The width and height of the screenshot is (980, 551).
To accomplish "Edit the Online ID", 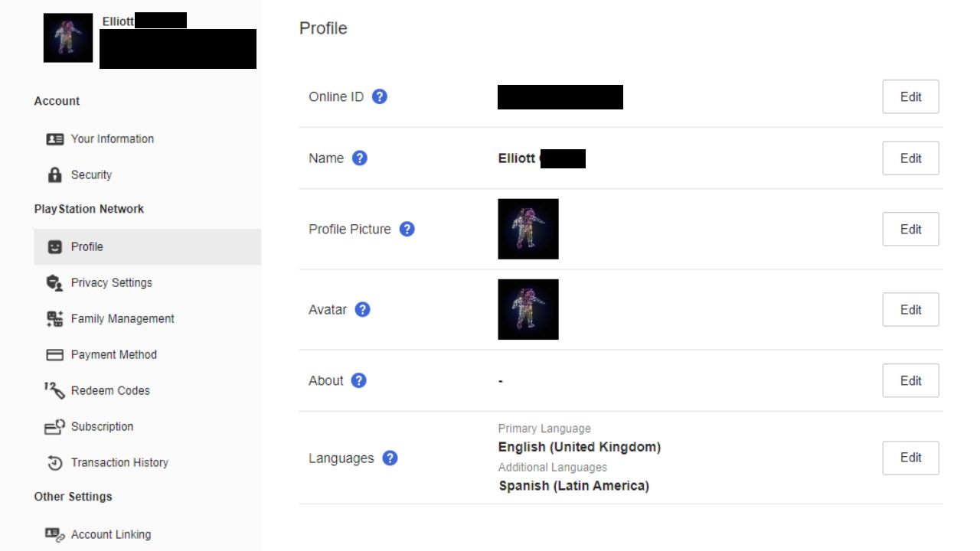I will [x=910, y=97].
